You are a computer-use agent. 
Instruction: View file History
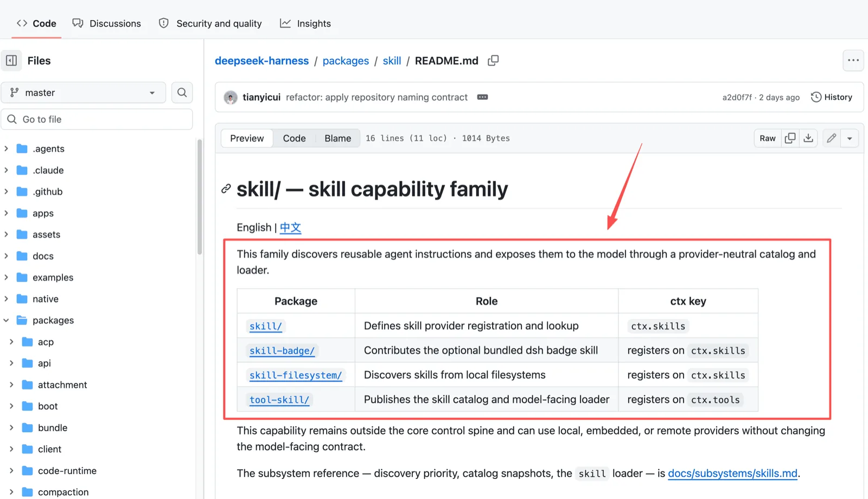832,97
